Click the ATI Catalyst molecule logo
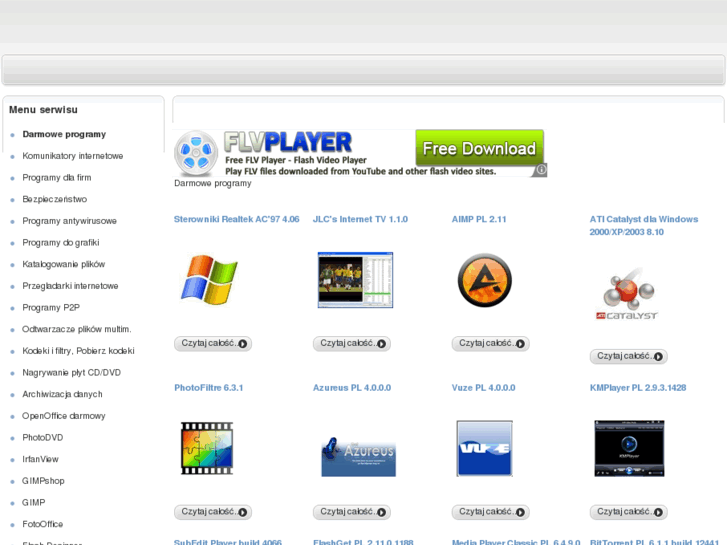727x545 pixels. point(628,293)
